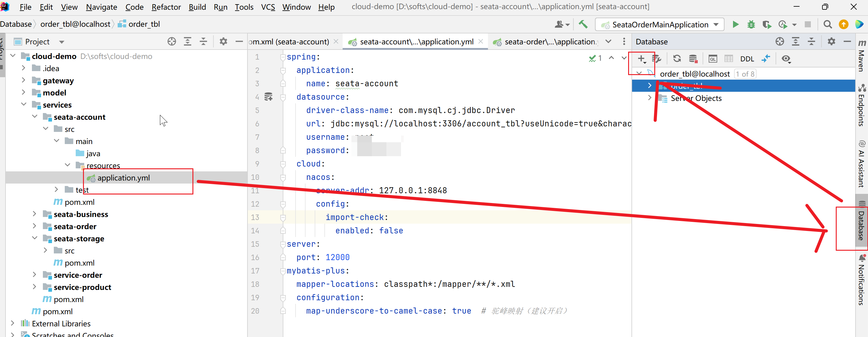Expand the gateway module folder
Viewport: 868px width, 337px height.
coord(23,80)
